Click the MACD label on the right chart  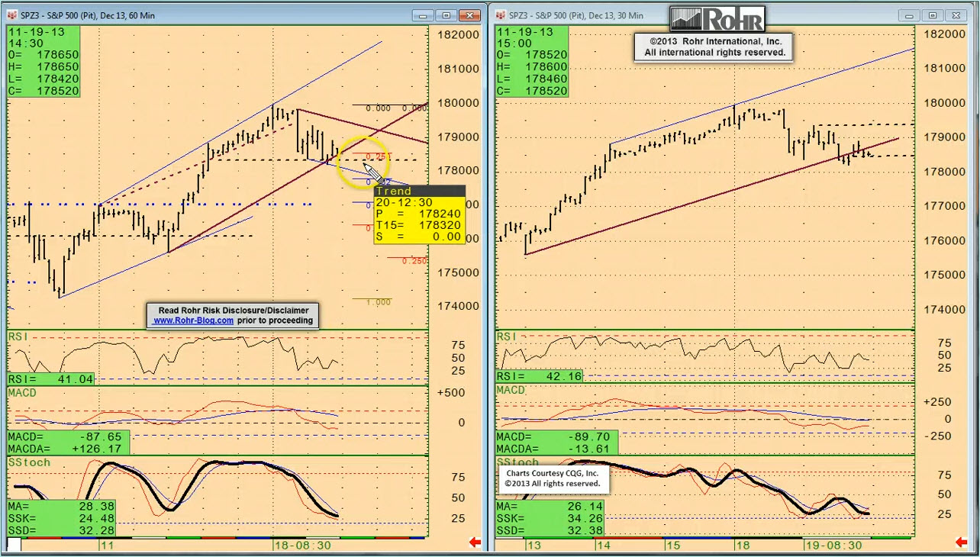511,390
